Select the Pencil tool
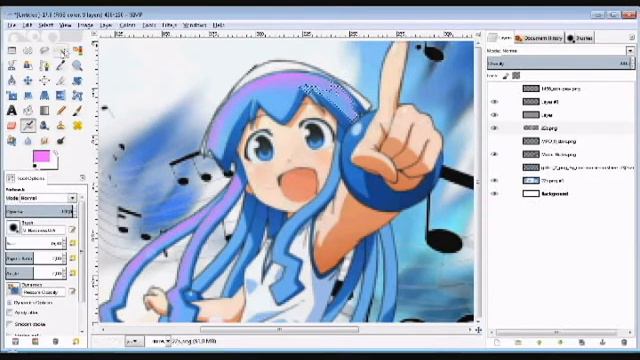Image resolution: width=640 pixels, height=360 pixels. [x=61, y=110]
